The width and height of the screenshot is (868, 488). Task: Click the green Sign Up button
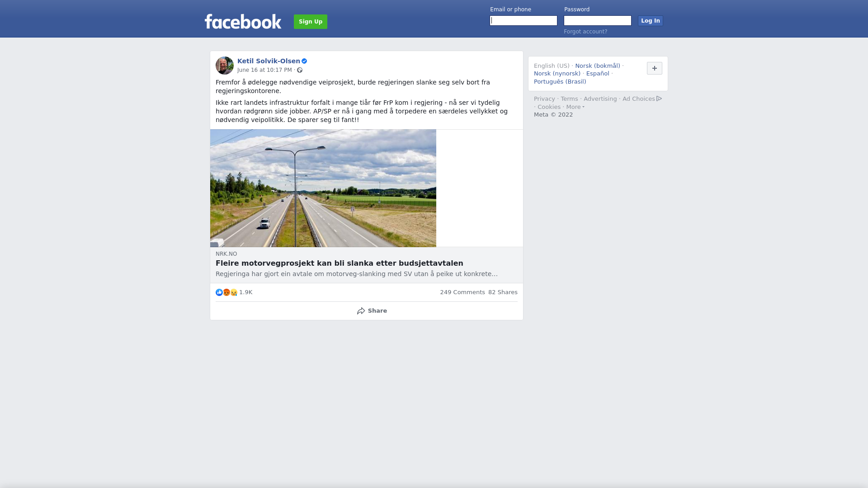311,22
